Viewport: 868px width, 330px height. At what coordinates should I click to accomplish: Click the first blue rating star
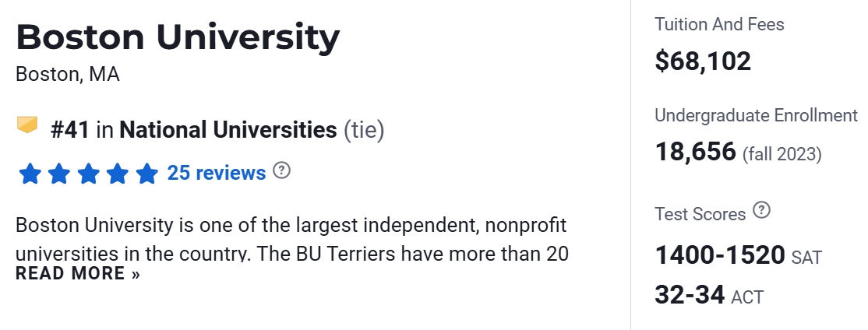click(x=30, y=173)
